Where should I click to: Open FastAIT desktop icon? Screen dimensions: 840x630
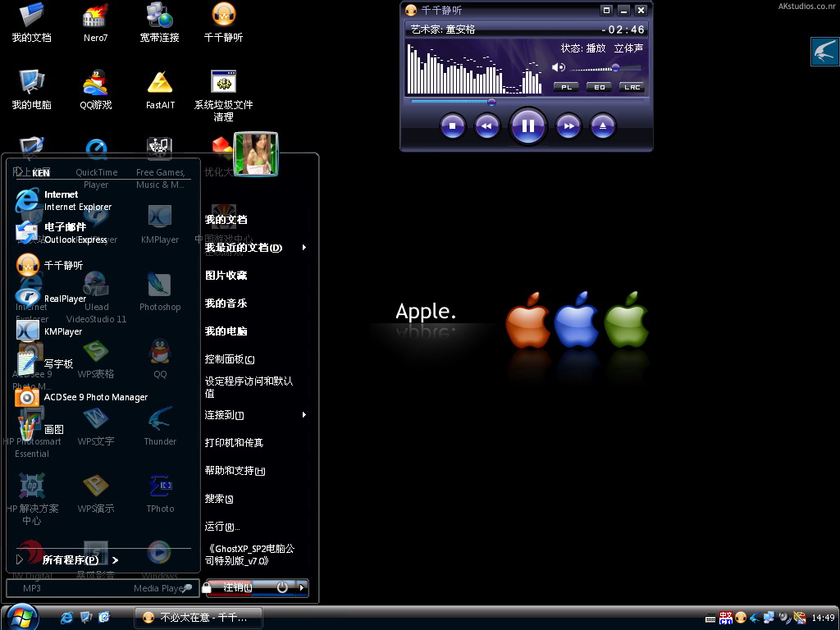pos(160,89)
